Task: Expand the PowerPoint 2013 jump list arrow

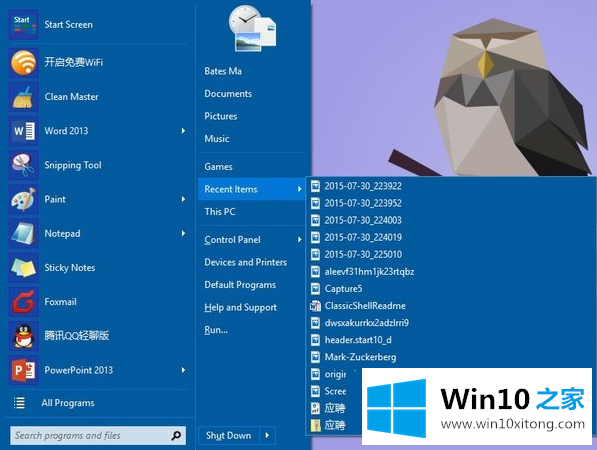Action: pyautogui.click(x=184, y=370)
